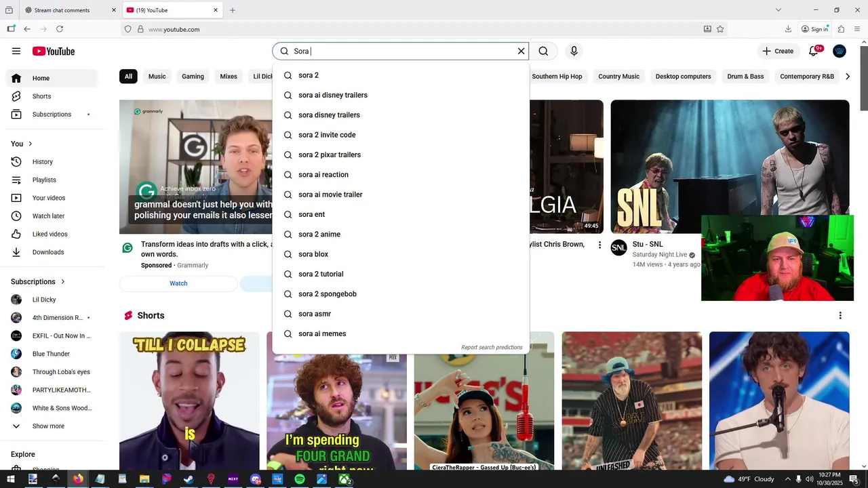
Task: Select the Music filter chip
Action: pyautogui.click(x=157, y=77)
